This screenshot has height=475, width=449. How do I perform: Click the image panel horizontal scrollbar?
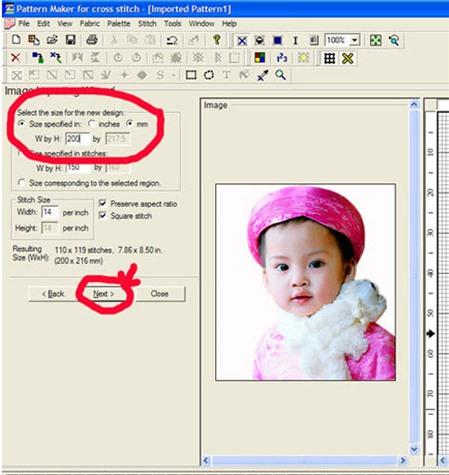point(304,460)
